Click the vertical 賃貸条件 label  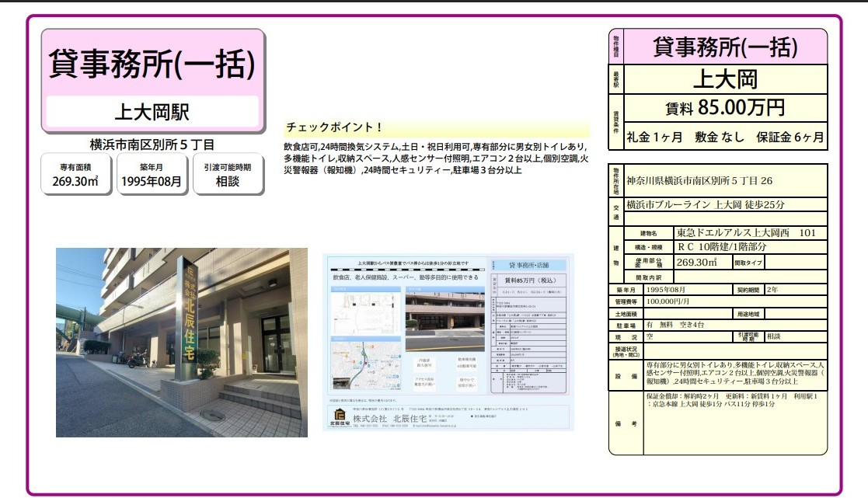click(615, 122)
